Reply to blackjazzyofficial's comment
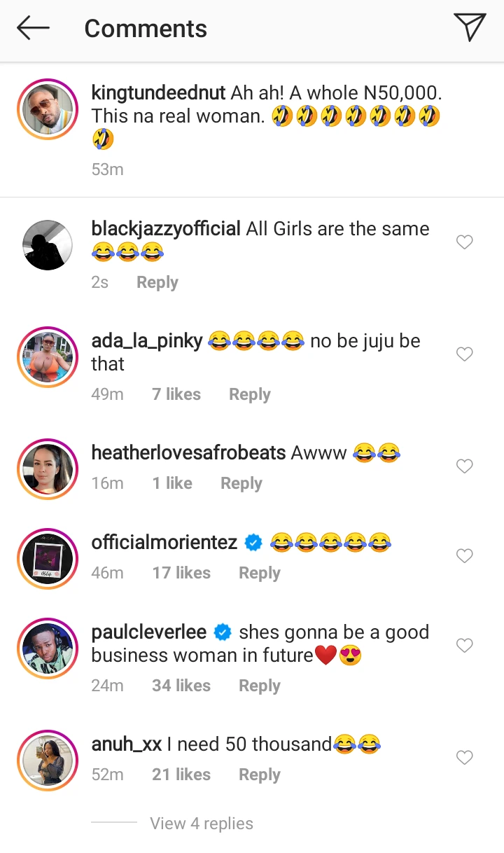This screenshot has width=504, height=853. click(x=157, y=282)
